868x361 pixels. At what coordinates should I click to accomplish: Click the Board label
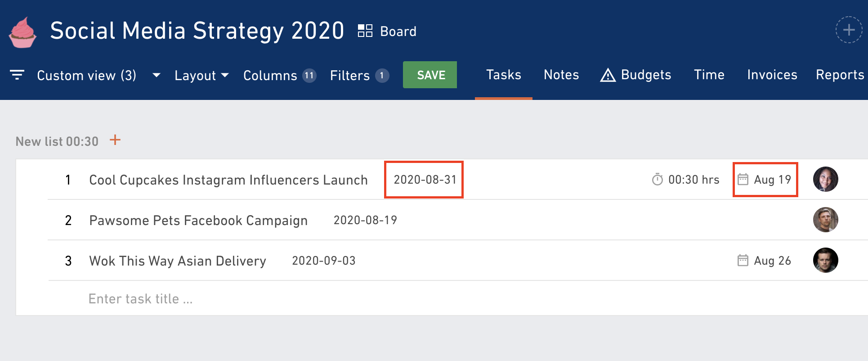point(398,32)
